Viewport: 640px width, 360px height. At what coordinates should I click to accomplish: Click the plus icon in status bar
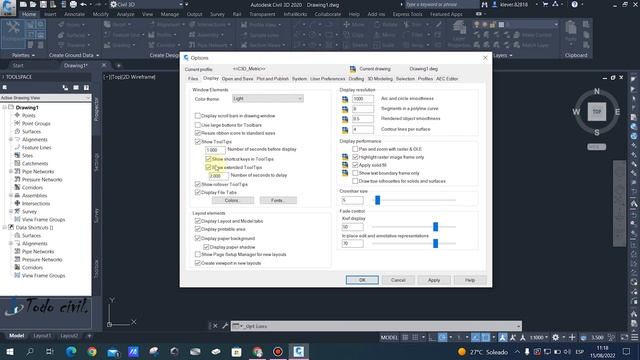pos(572,338)
